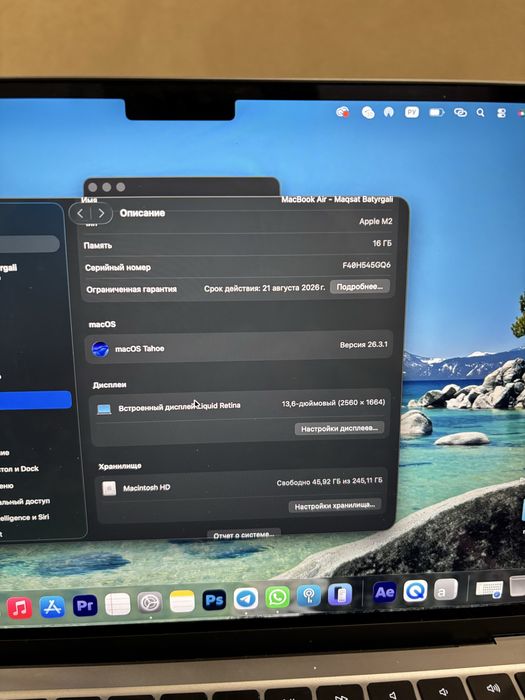525x700 pixels.
Task: Click the 'Ограниченная гарантия' label
Action: [x=132, y=289]
